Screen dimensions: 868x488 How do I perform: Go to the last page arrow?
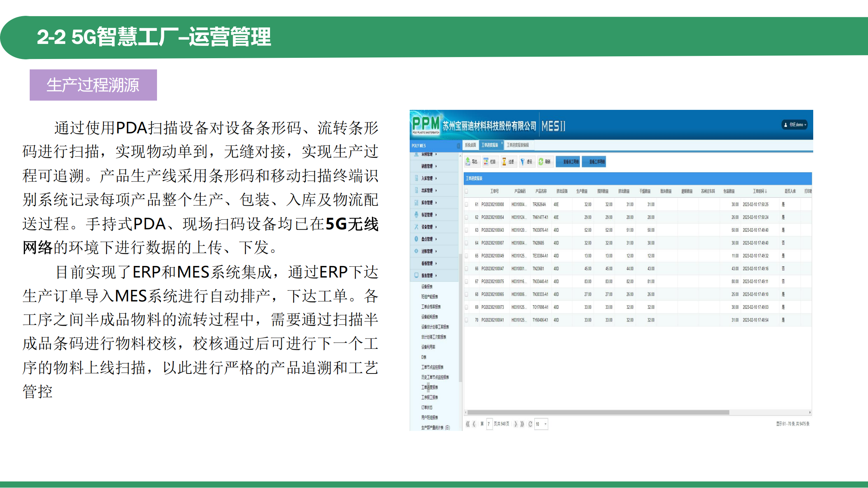(x=522, y=424)
